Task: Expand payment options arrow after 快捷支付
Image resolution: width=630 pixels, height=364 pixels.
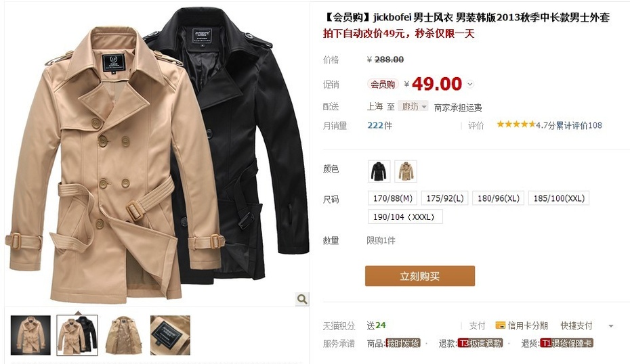Action: click(x=611, y=326)
